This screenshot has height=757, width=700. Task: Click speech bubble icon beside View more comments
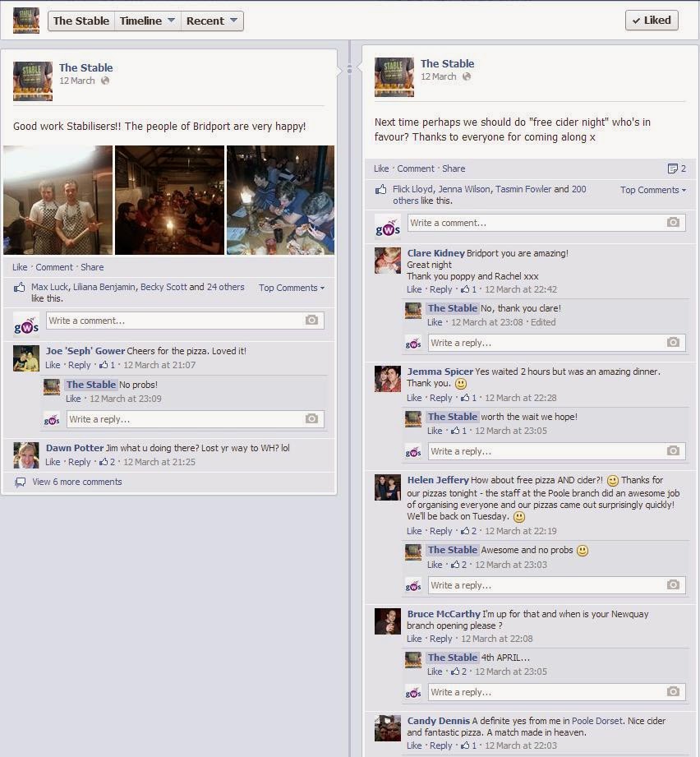(21, 482)
